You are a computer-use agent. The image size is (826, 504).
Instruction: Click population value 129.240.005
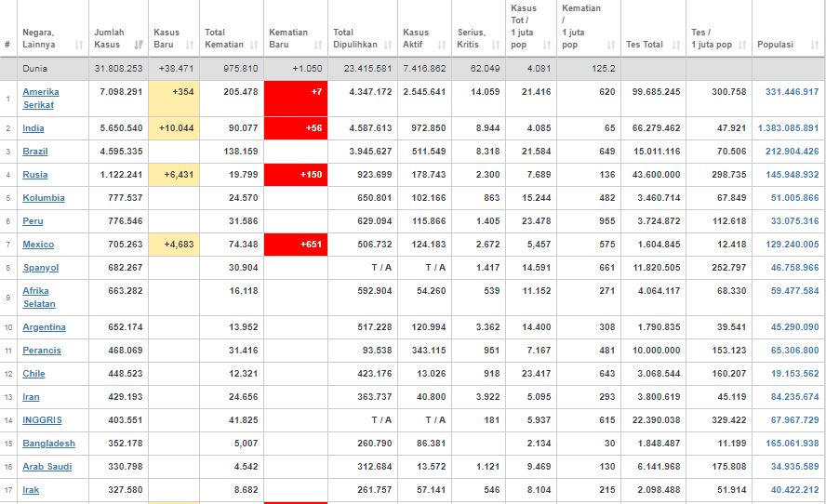(792, 244)
